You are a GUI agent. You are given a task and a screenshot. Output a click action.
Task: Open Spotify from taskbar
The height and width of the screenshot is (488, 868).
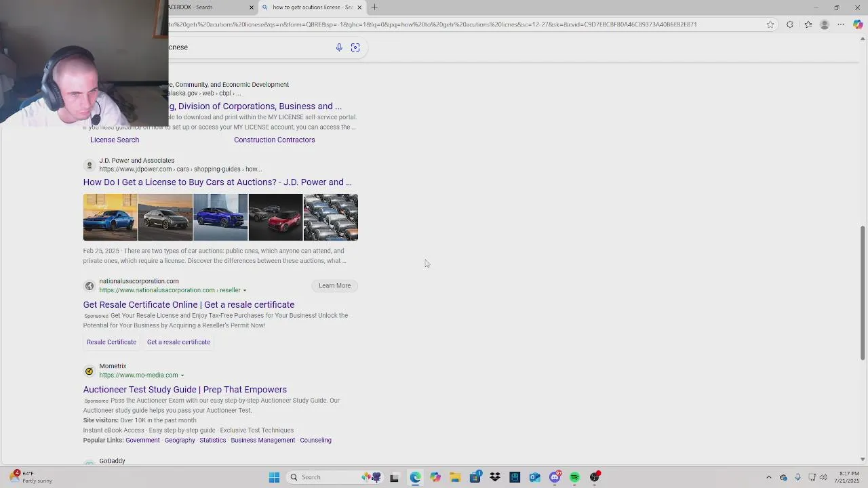pos(574,477)
